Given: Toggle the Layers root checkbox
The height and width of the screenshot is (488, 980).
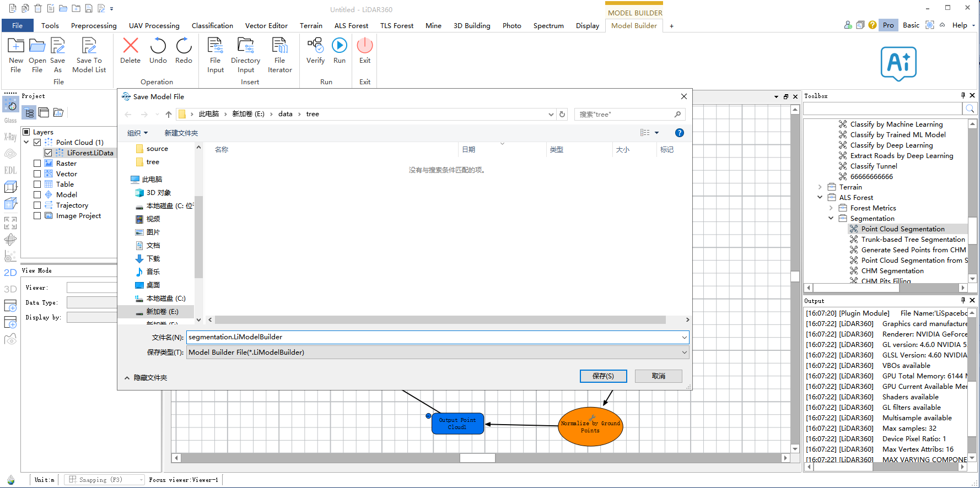Looking at the screenshot, I should [x=26, y=132].
